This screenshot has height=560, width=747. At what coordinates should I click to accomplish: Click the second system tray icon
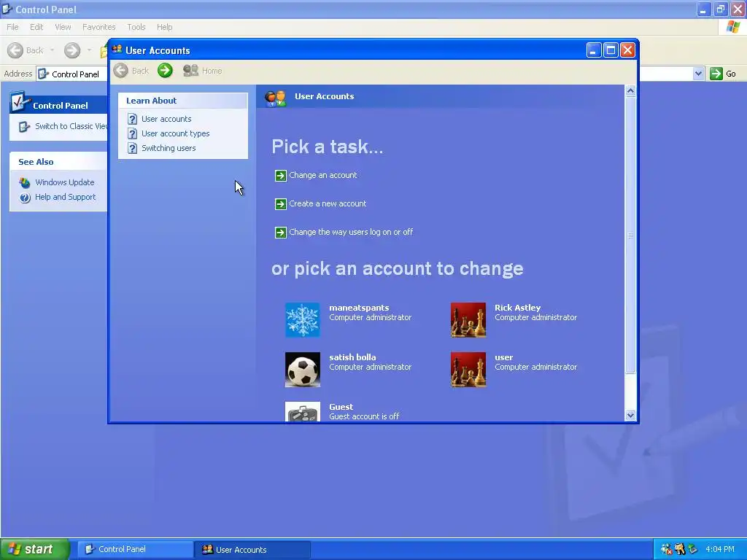click(x=679, y=549)
